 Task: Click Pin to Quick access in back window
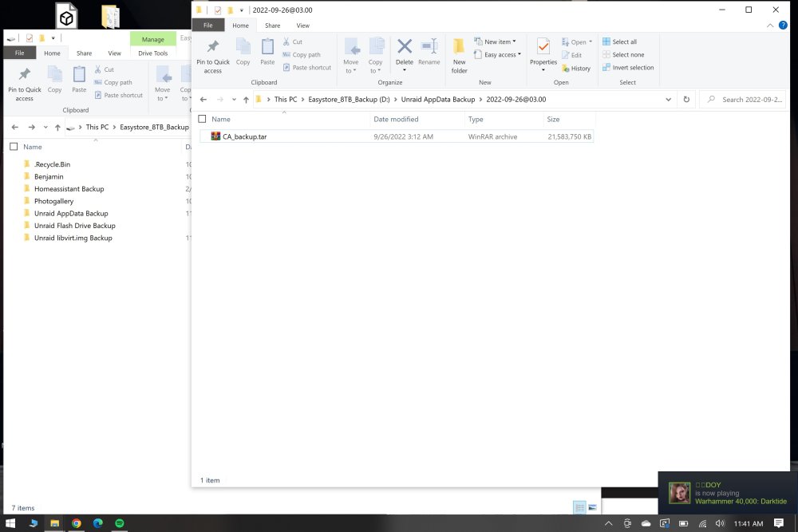25,84
